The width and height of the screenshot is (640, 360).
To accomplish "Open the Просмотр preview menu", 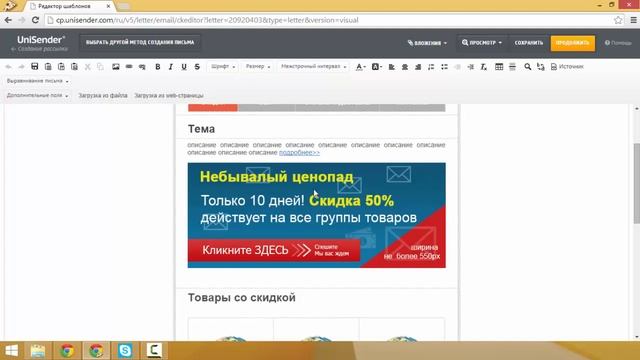I will [482, 43].
